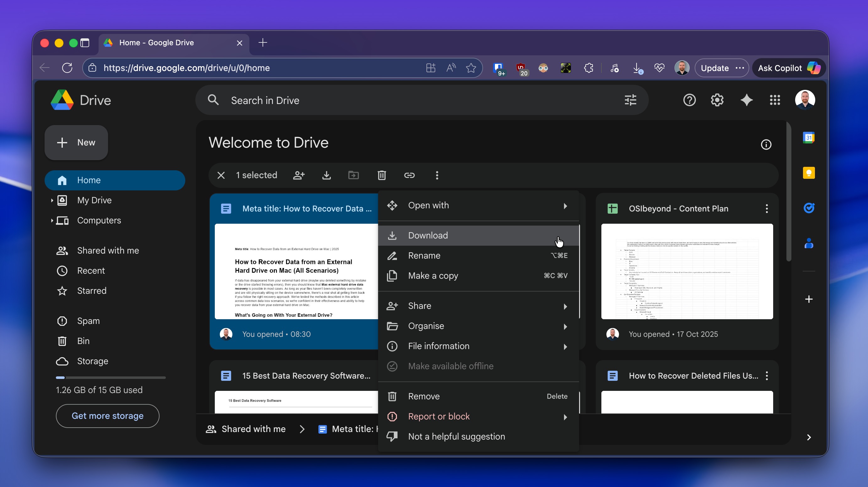
Task: Click the Move to folder icon
Action: (354, 175)
